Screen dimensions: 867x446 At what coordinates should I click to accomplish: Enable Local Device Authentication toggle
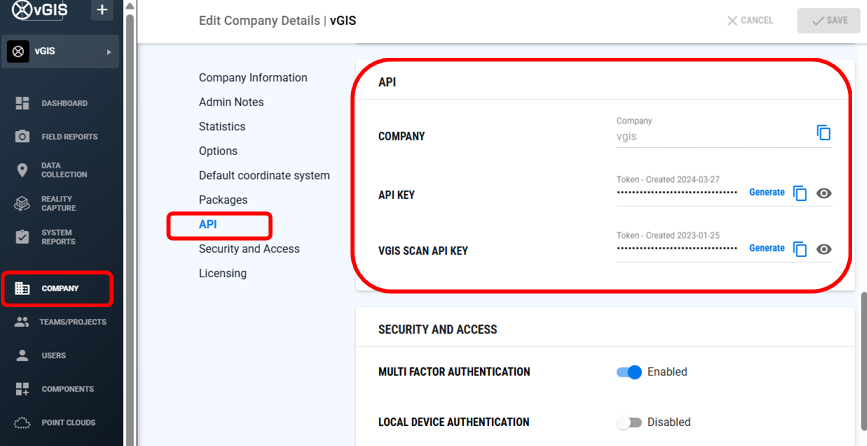click(x=629, y=422)
